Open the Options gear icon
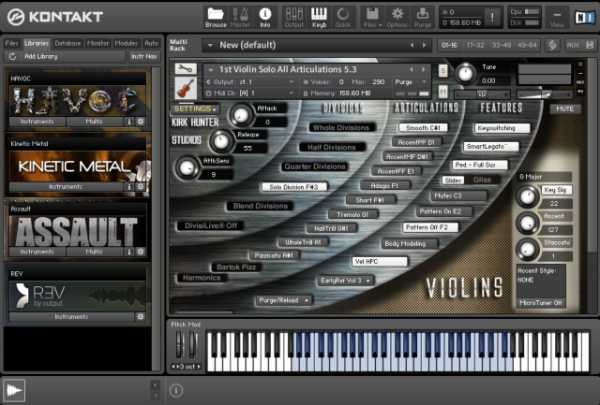Screen dimensions: 600x405 coord(397,18)
